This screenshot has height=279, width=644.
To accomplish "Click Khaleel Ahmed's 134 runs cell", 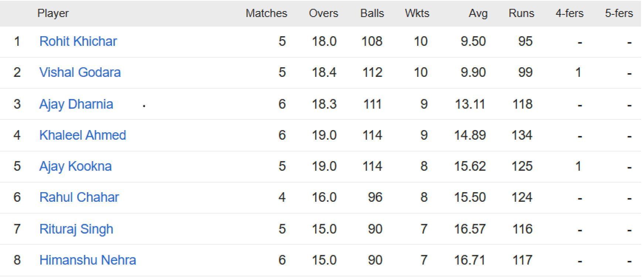I will [522, 135].
